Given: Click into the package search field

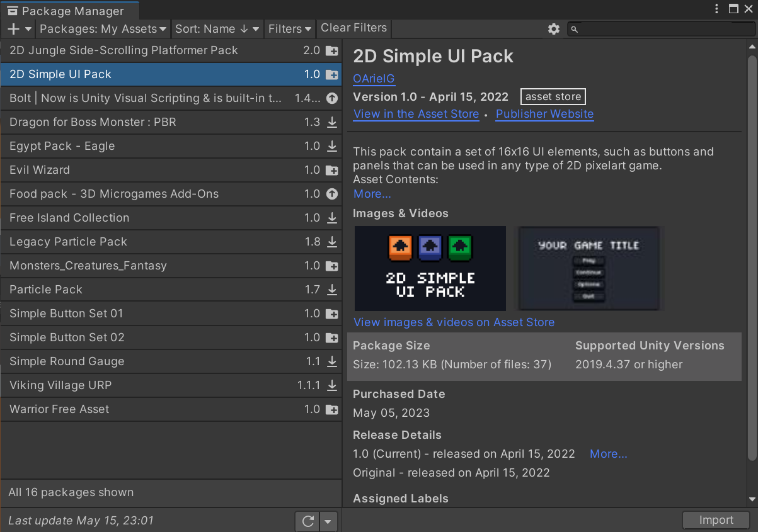Looking at the screenshot, I should coord(660,29).
